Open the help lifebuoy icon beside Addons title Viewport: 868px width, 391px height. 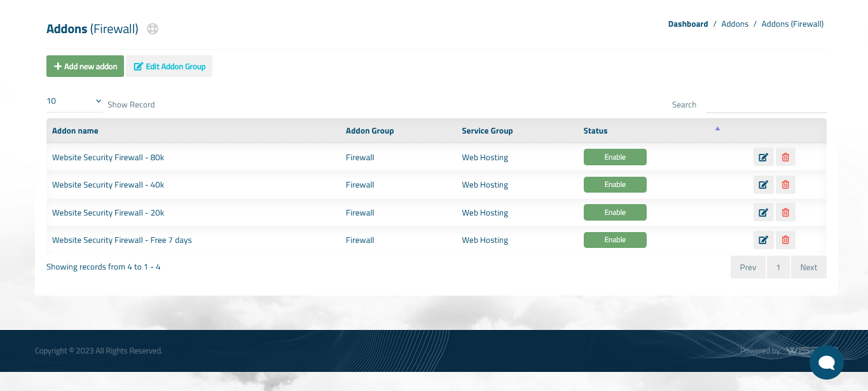153,29
